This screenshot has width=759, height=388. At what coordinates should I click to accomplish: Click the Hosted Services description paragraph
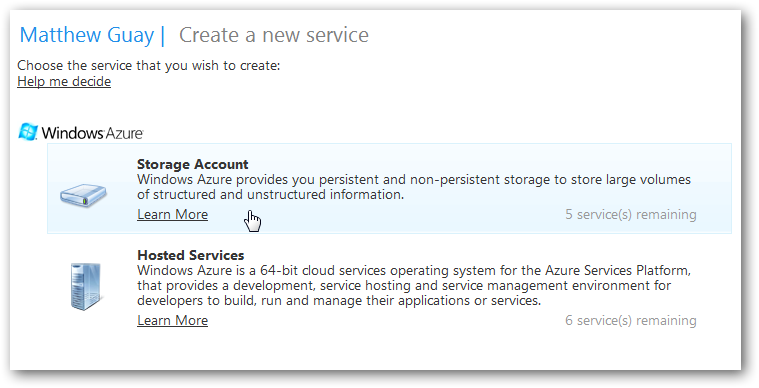414,285
